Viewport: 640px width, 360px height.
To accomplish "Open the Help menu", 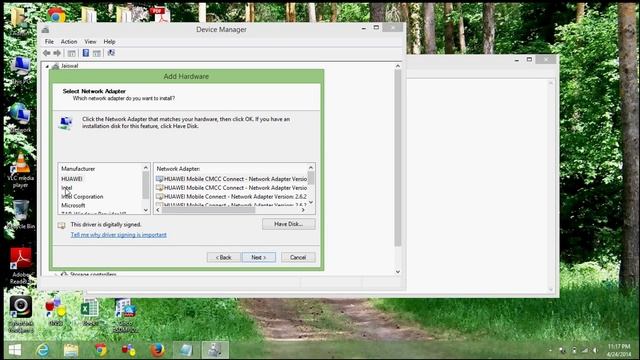I will 109,42.
